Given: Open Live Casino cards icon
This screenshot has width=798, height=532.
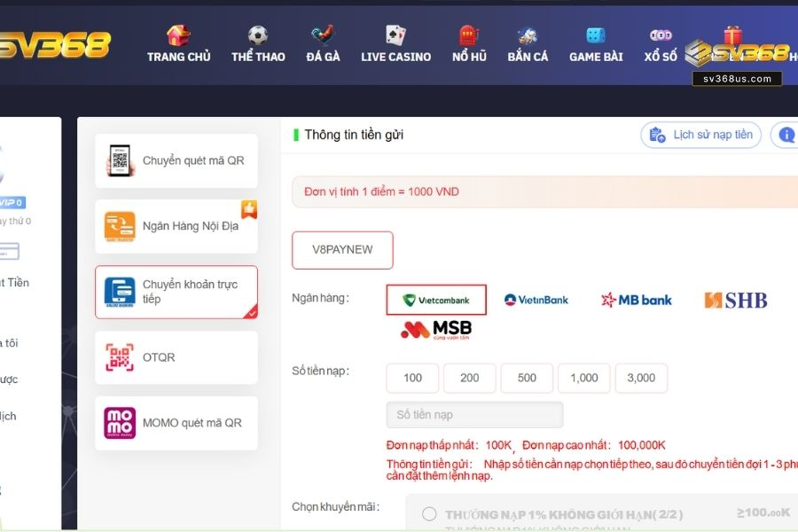Looking at the screenshot, I should click(x=395, y=35).
